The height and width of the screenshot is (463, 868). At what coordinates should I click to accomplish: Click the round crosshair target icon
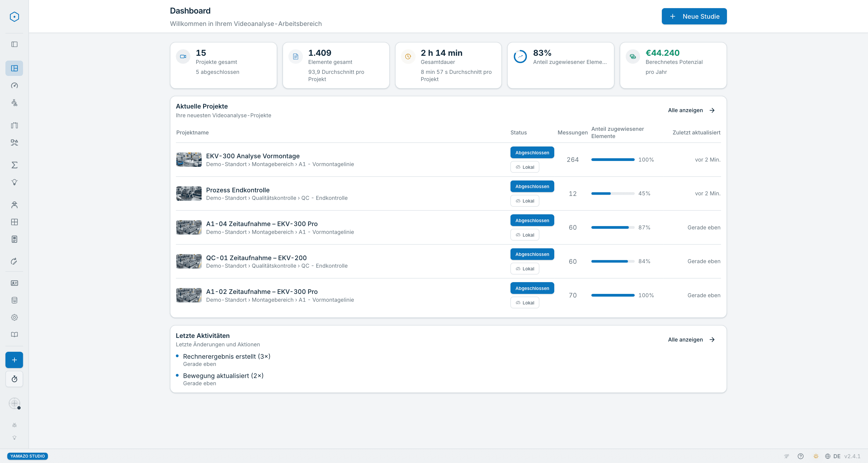14,403
